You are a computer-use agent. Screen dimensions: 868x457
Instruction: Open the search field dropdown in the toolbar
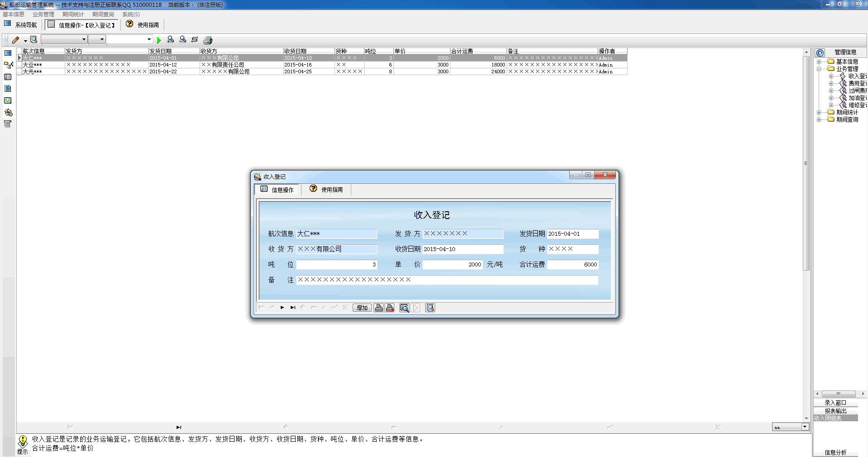148,39
